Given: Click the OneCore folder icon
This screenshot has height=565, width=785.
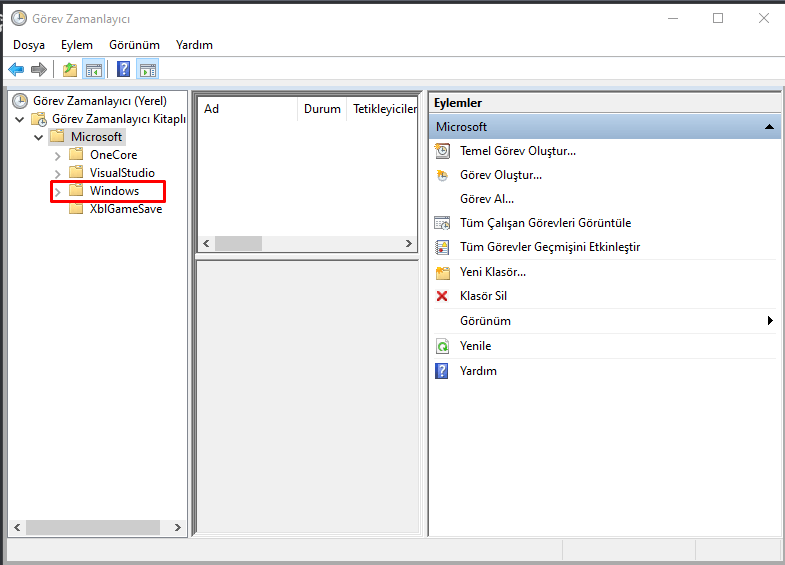Looking at the screenshot, I should 76,154.
